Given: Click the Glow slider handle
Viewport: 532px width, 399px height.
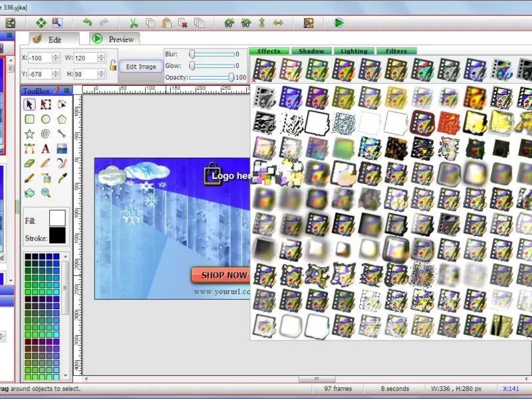Looking at the screenshot, I should [x=192, y=65].
